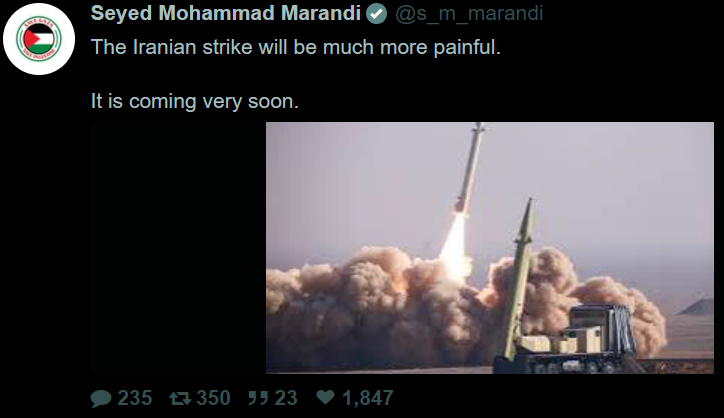Click the text It is coming very soon
Viewport: 724px width, 418px height.
pyautogui.click(x=194, y=101)
